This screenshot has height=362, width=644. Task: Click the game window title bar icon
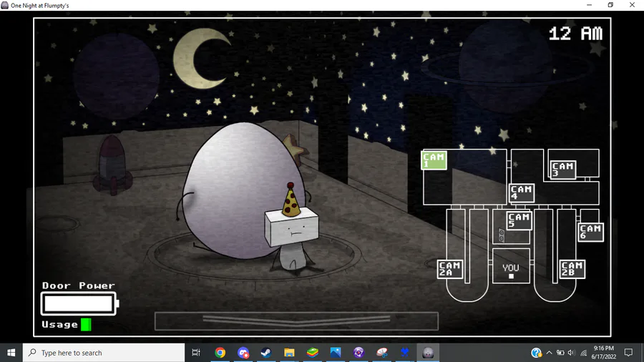(5, 5)
